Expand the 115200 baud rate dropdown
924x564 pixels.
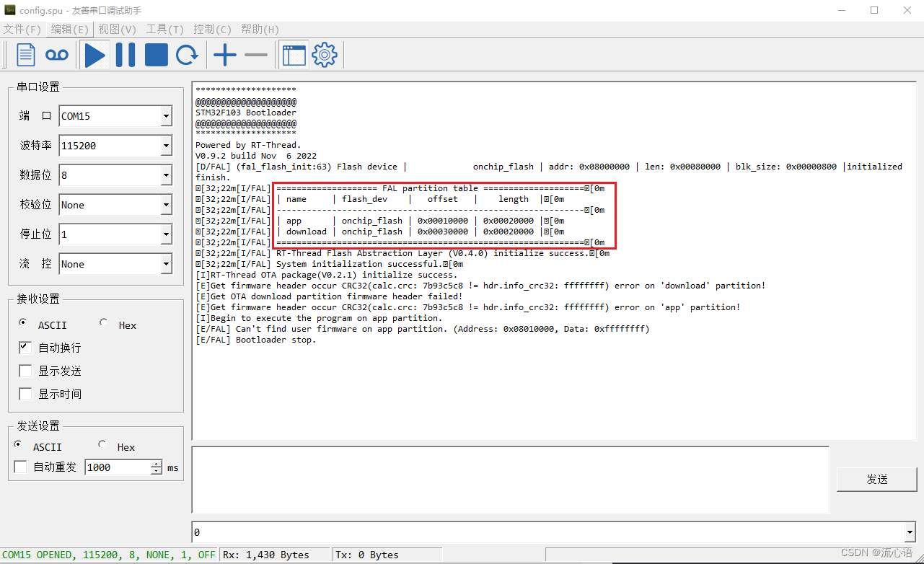point(166,146)
